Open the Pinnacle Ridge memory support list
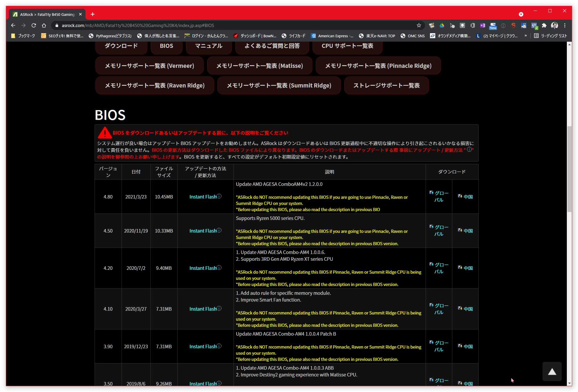Screen dimensions: 578x392 pos(378,66)
